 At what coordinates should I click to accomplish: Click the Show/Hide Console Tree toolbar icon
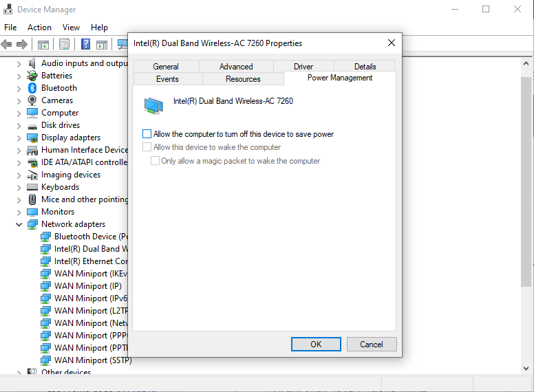[x=43, y=44]
